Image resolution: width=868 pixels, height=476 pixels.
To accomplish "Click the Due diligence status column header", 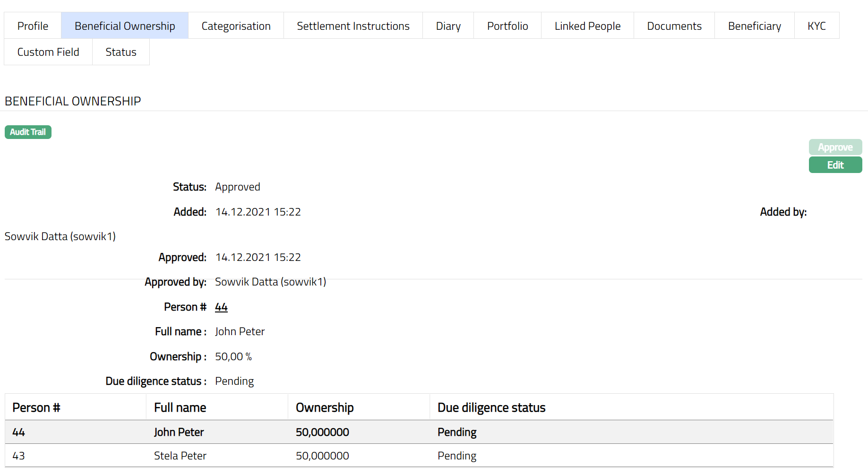I will (491, 407).
